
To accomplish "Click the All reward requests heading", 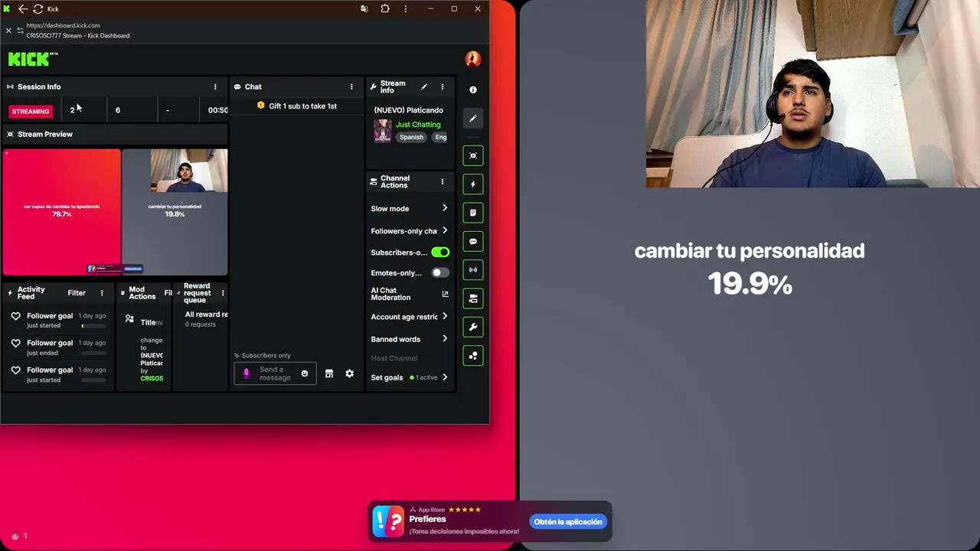I will click(206, 315).
